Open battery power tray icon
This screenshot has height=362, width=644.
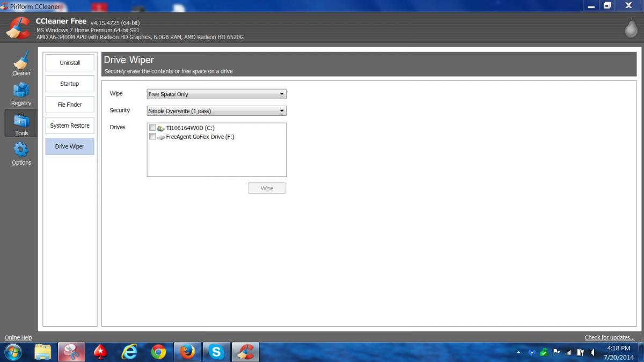tap(580, 352)
